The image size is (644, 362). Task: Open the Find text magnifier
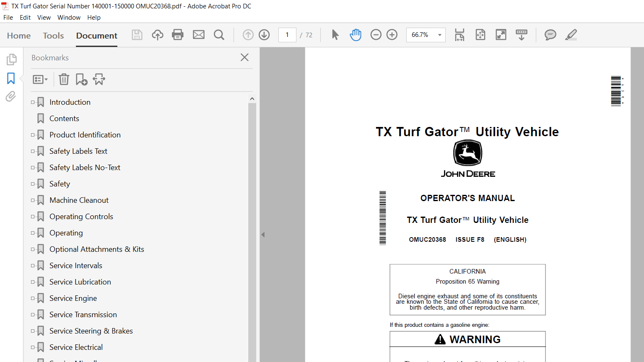pos(219,35)
